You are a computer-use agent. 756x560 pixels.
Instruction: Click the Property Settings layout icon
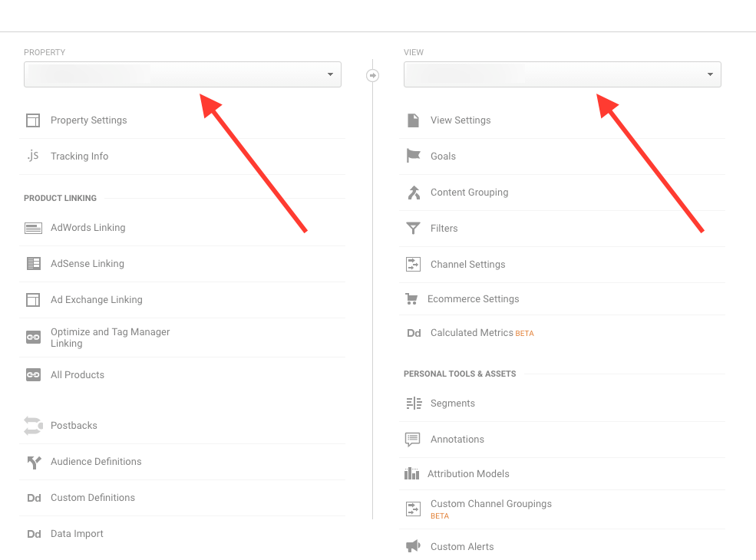[33, 120]
